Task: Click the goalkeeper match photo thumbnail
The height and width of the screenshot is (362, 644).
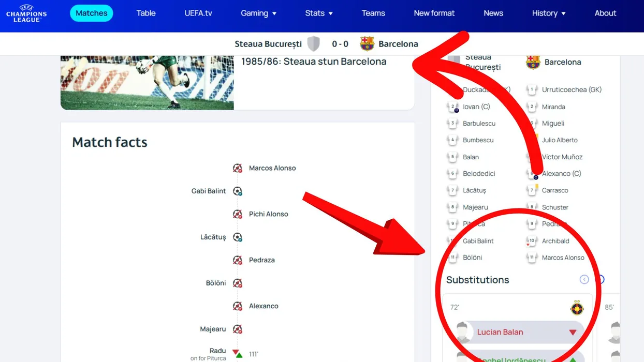Action: tap(147, 82)
